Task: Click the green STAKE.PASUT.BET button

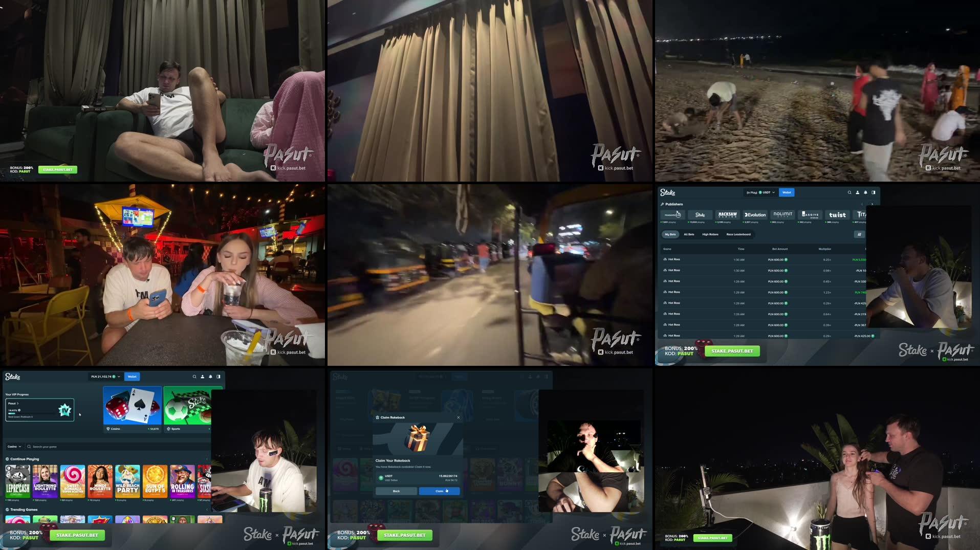Action: tap(731, 351)
